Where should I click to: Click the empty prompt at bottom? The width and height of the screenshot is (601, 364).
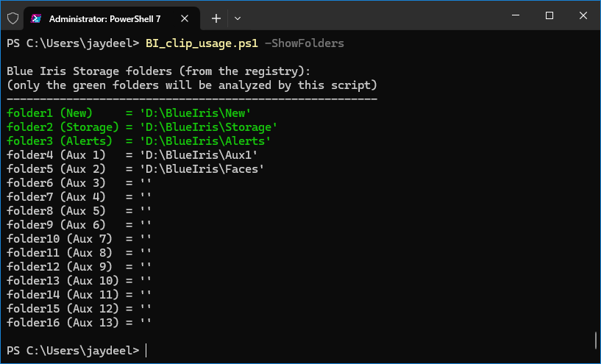pos(77,350)
